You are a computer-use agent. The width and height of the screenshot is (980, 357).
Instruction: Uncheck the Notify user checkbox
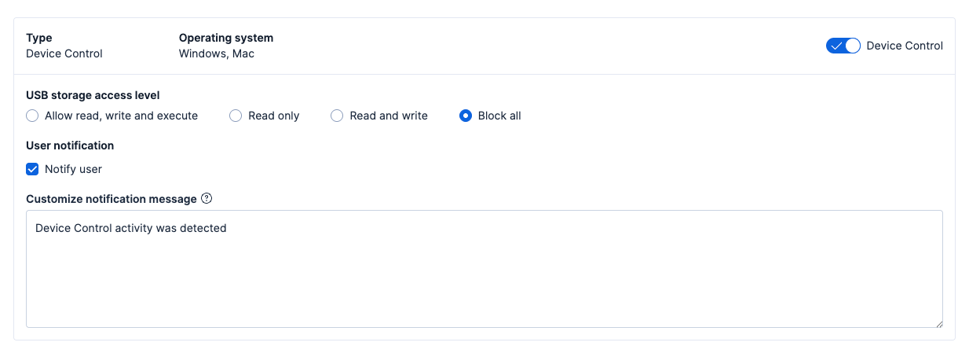[32, 169]
